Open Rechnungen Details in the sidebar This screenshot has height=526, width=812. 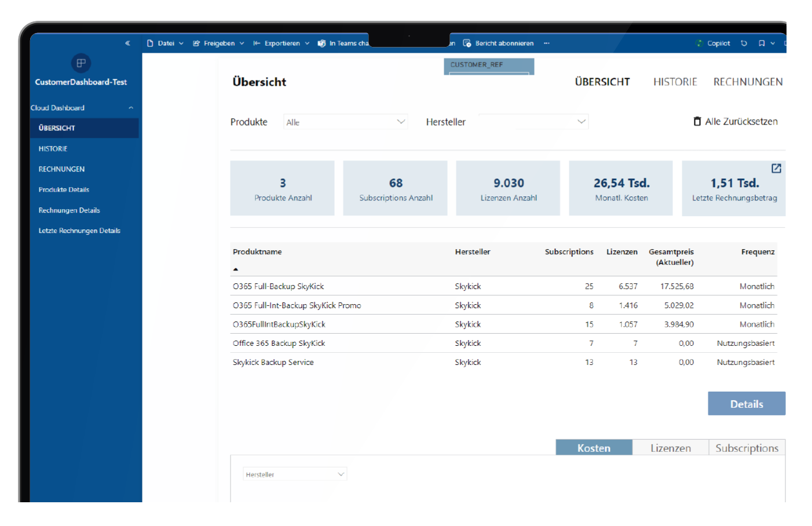point(69,210)
